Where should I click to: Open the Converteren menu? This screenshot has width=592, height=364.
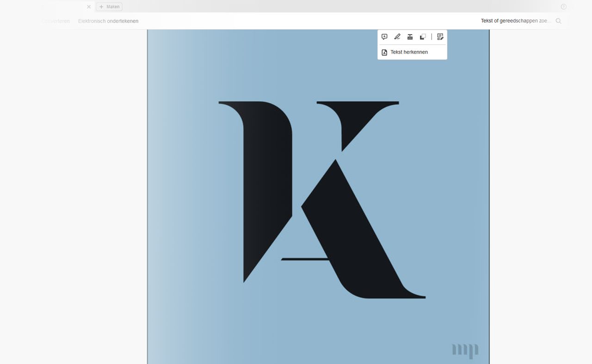55,21
